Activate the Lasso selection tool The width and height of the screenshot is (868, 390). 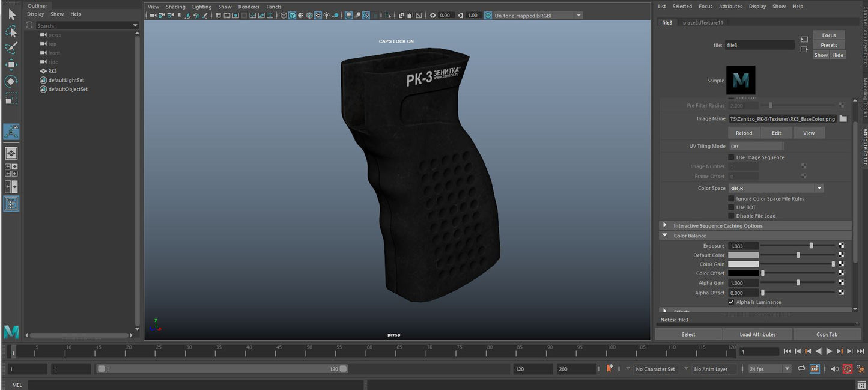[11, 31]
